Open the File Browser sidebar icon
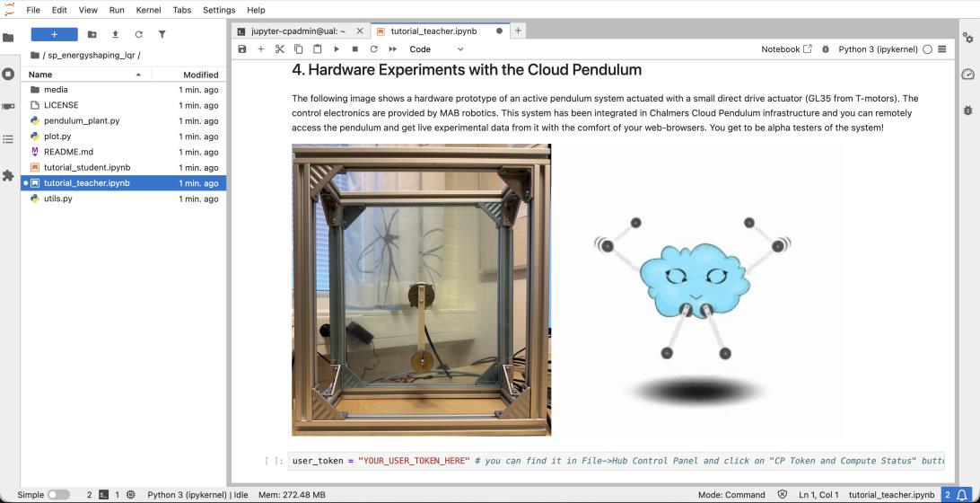This screenshot has width=980, height=503. point(8,38)
